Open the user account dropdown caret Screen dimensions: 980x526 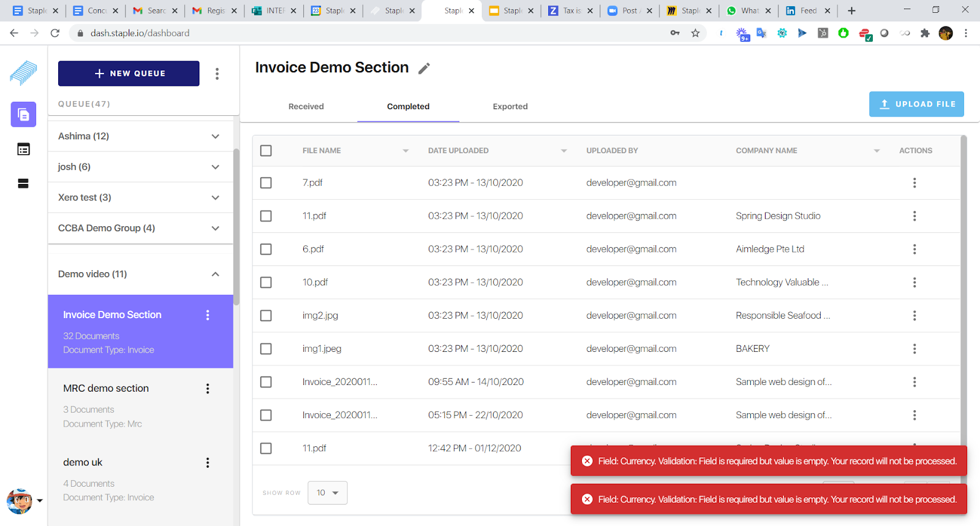(40, 501)
